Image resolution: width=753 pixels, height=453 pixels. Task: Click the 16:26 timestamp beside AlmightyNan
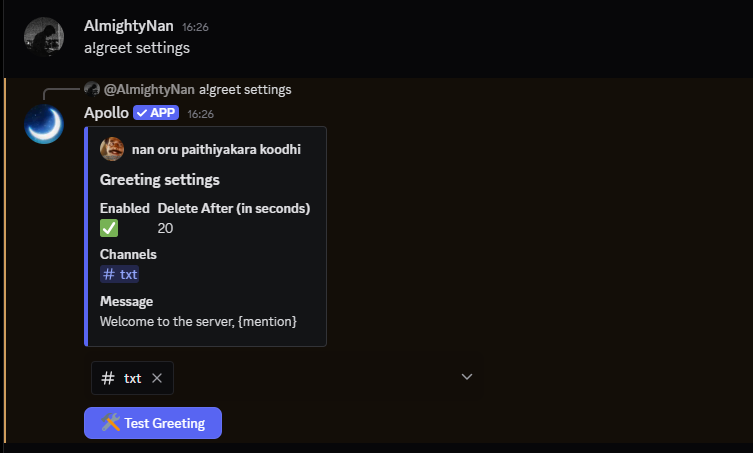point(195,27)
